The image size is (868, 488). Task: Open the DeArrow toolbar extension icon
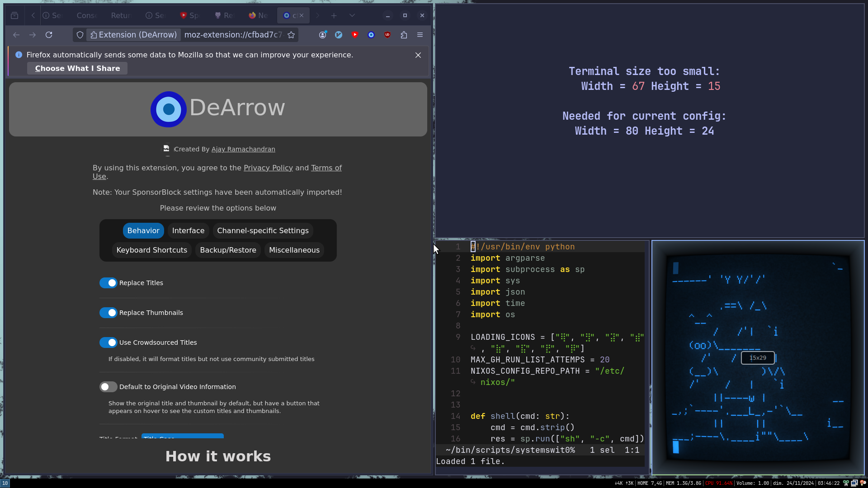[371, 35]
